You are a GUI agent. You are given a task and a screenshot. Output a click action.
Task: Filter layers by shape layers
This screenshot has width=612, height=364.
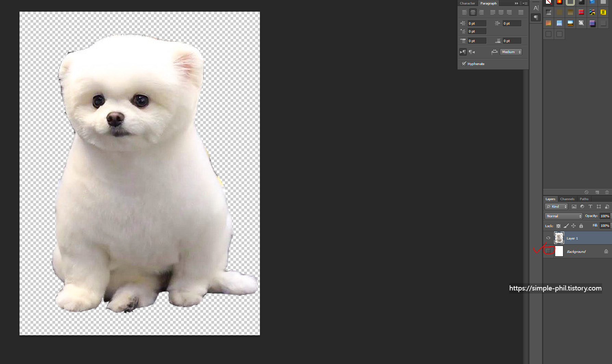coord(599,207)
